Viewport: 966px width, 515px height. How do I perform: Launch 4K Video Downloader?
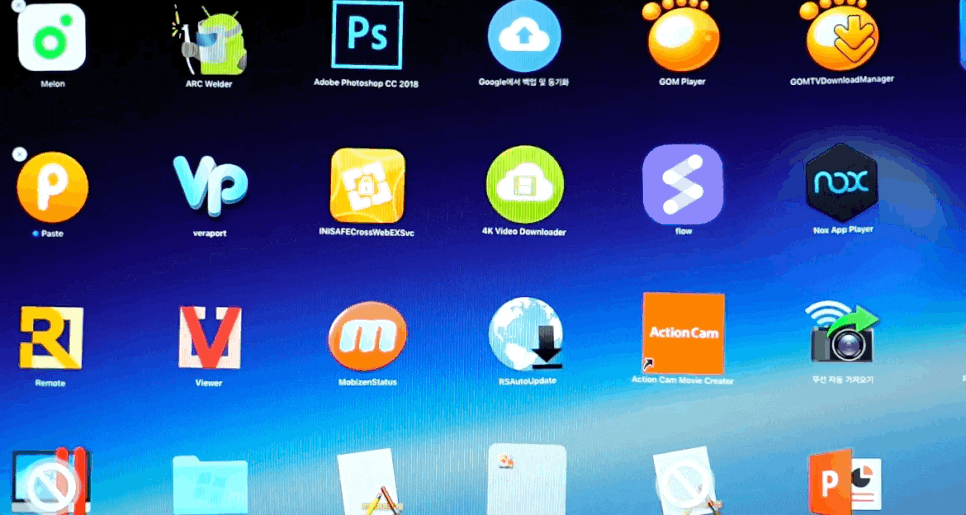pos(525,184)
